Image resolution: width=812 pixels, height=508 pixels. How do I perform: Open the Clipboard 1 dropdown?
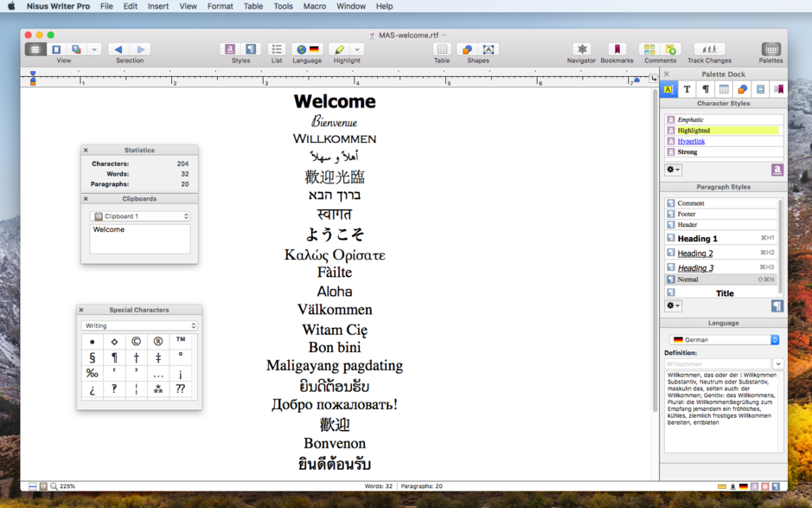(140, 216)
